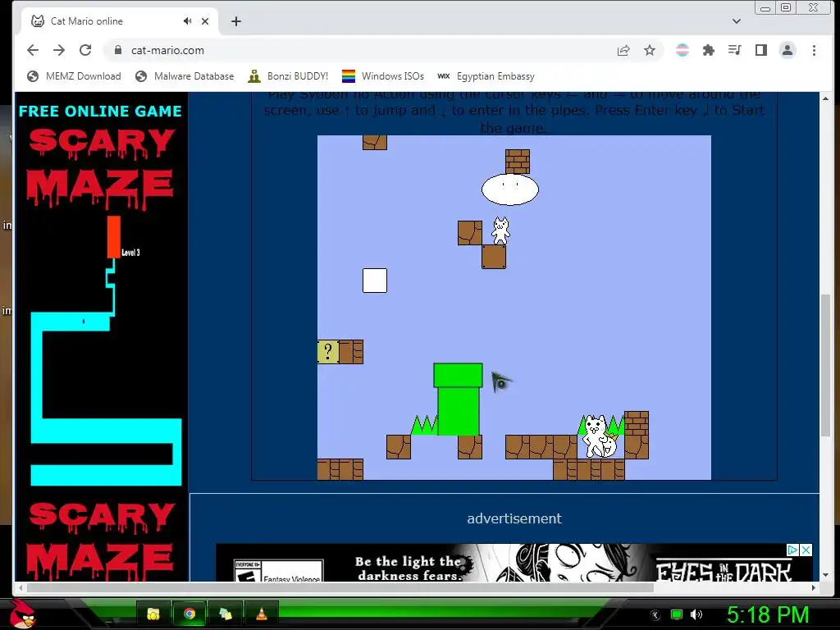The width and height of the screenshot is (840, 630).
Task: Click the green warp pipe in game
Action: click(458, 399)
